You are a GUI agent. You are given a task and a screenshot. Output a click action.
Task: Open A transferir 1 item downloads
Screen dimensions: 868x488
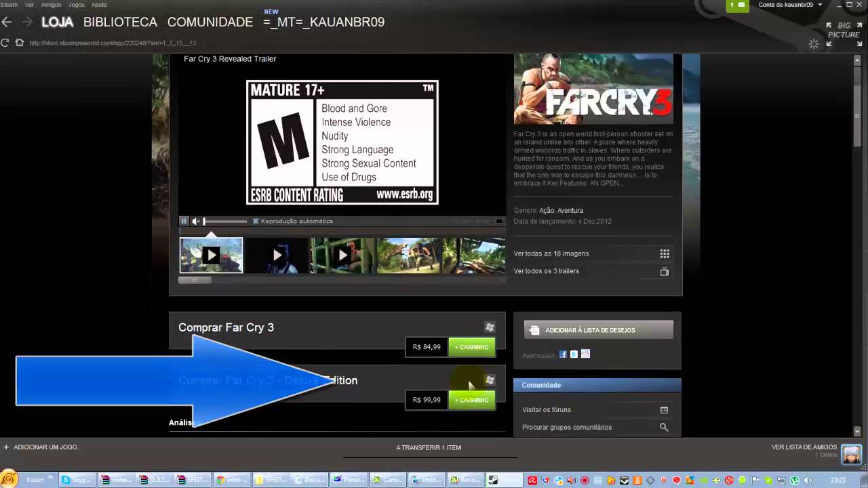(429, 447)
